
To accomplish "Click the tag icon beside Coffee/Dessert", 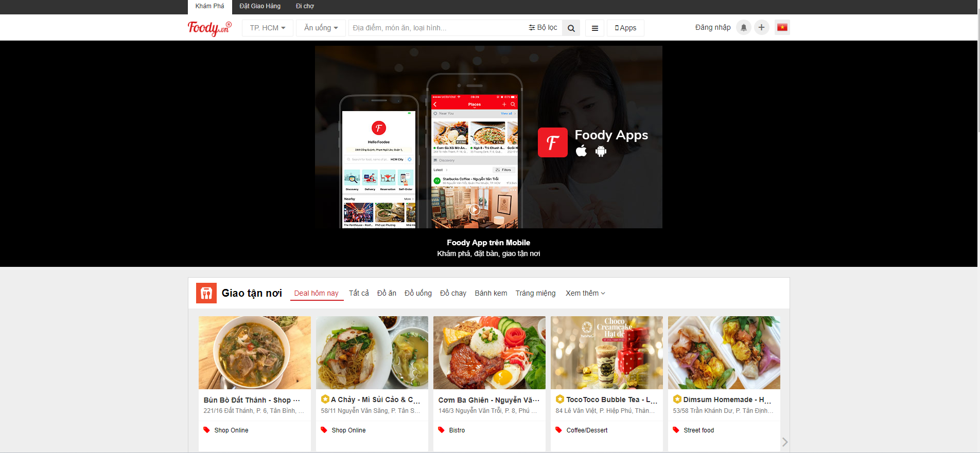I will pyautogui.click(x=558, y=430).
